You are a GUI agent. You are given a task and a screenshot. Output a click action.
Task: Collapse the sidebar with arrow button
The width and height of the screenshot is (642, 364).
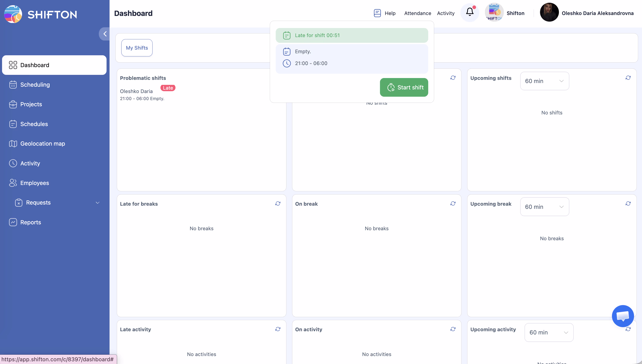coord(105,34)
